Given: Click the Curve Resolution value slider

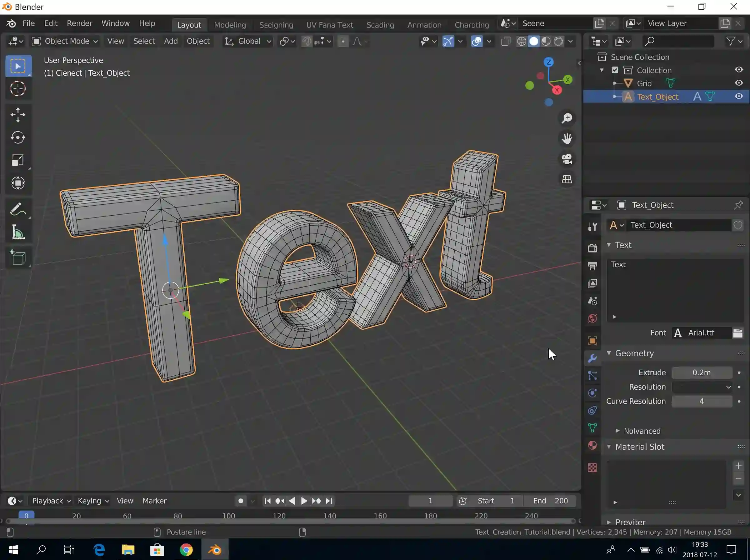Looking at the screenshot, I should (702, 401).
